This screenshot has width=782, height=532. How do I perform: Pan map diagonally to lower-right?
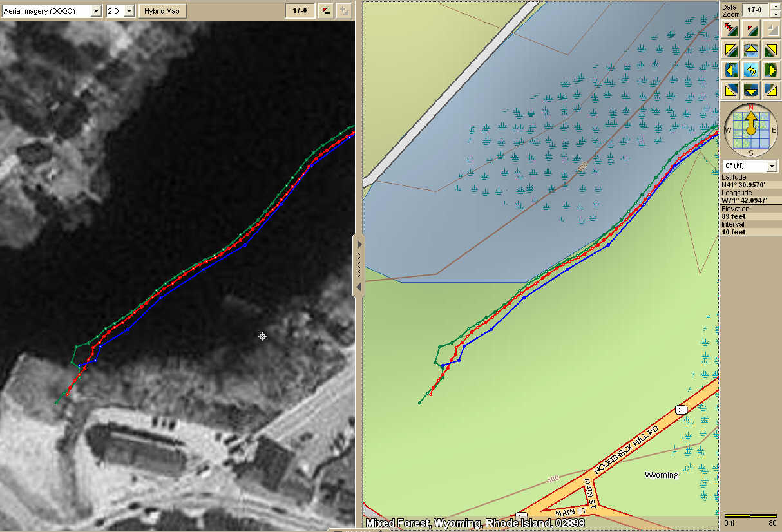(x=770, y=90)
